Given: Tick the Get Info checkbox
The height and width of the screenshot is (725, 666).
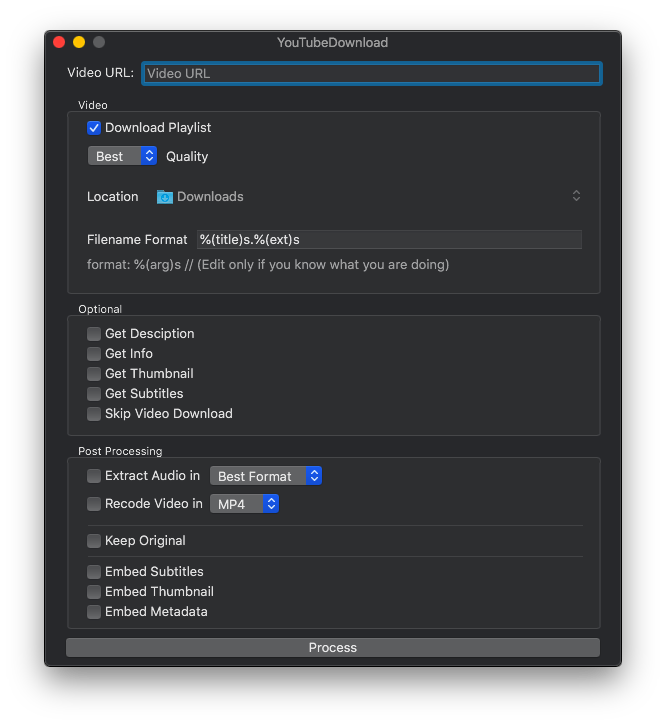Looking at the screenshot, I should (x=94, y=354).
